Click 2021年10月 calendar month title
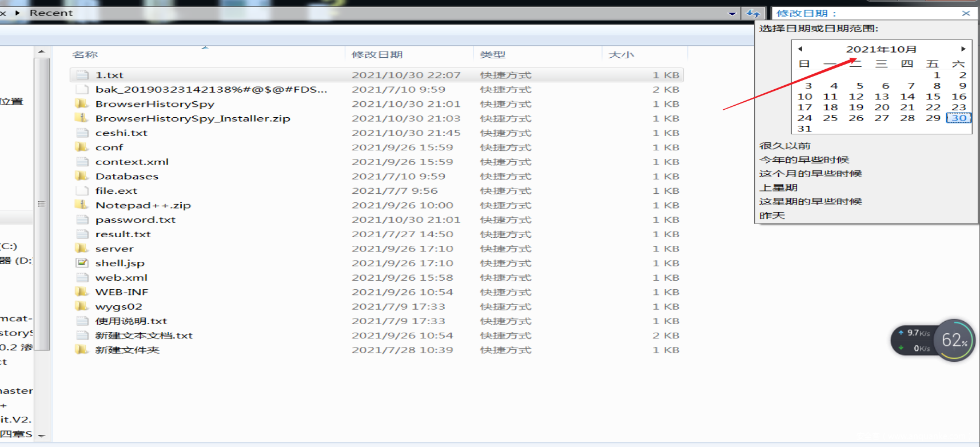 [x=881, y=49]
